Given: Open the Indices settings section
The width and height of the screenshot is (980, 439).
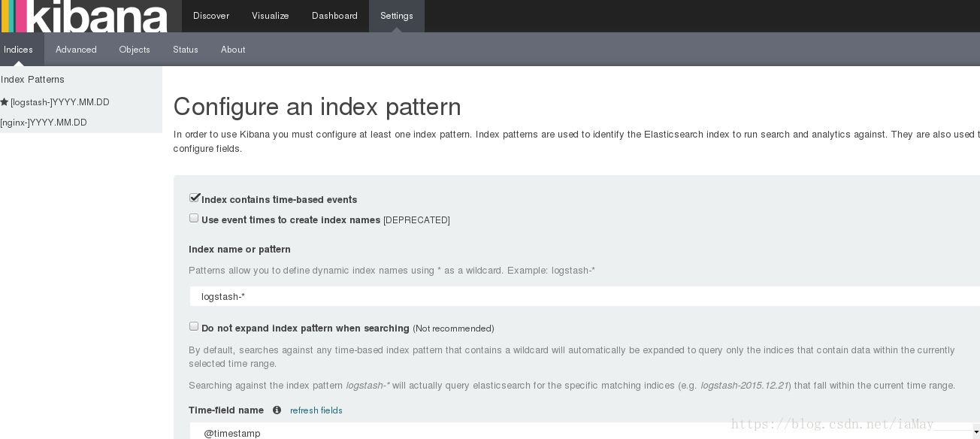Looking at the screenshot, I should (x=19, y=50).
